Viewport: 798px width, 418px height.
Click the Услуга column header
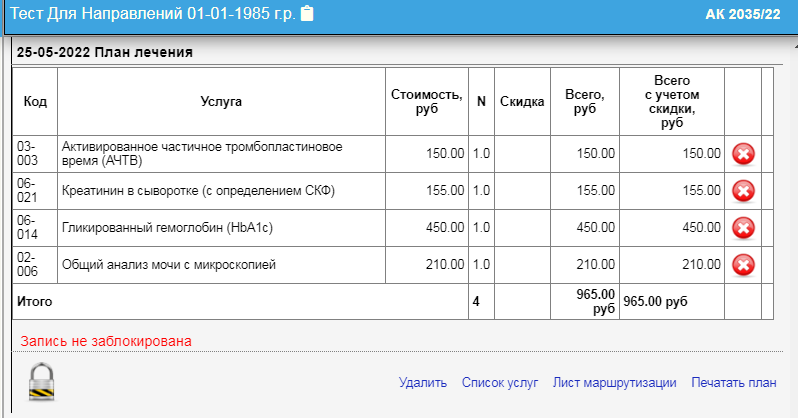tap(221, 101)
